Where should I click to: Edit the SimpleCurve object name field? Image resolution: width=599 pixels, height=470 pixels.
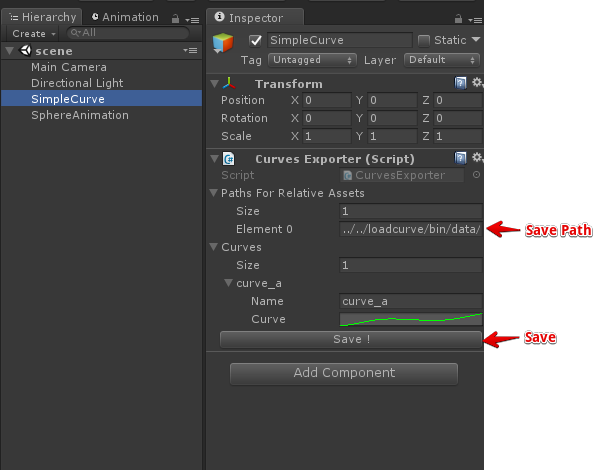(340, 40)
